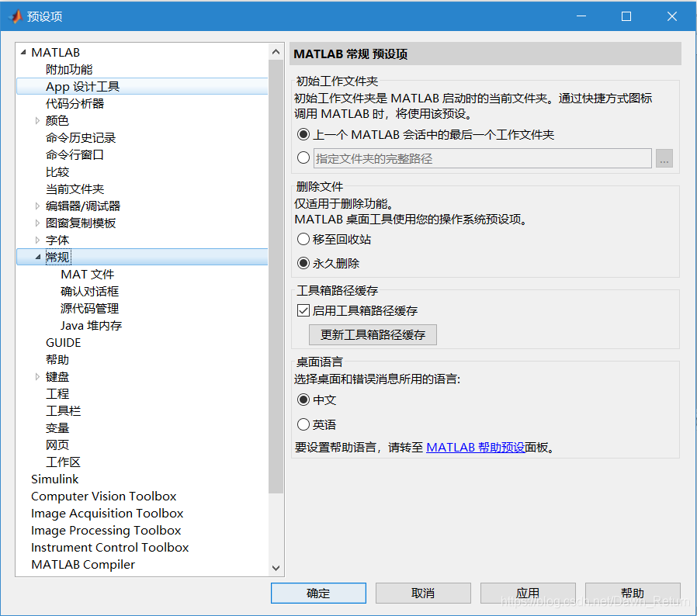Click the 应用 button
697x616 pixels.
click(528, 593)
